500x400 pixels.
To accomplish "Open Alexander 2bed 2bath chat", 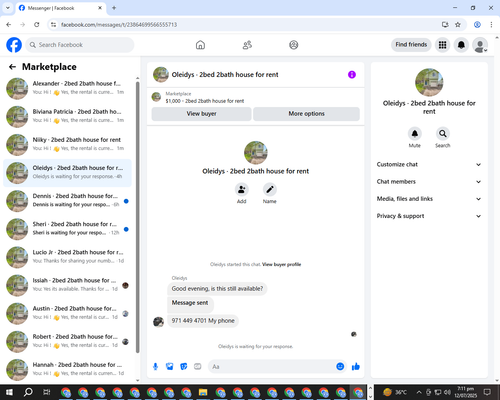I will (67, 88).
